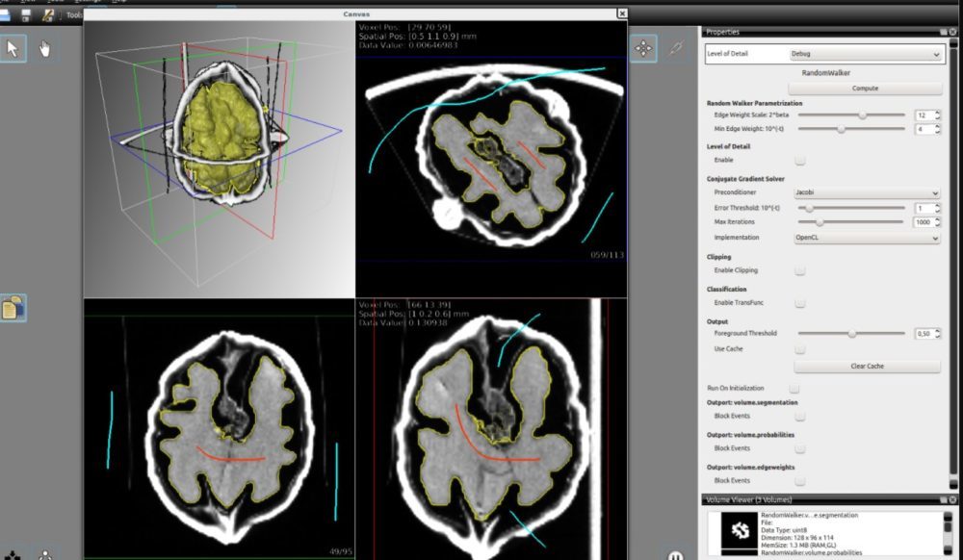This screenshot has height=560, width=963.
Task: Toggle the Enable Clipping checkbox
Action: pos(799,271)
